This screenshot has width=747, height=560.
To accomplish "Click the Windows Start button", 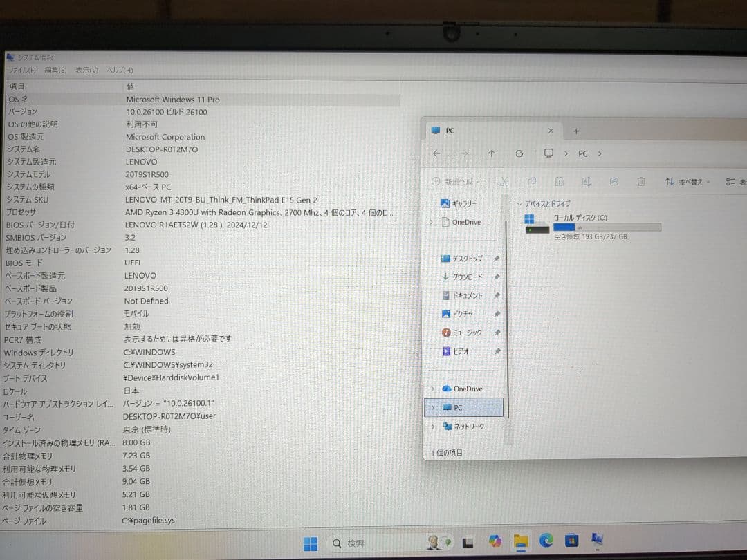I will click(311, 543).
